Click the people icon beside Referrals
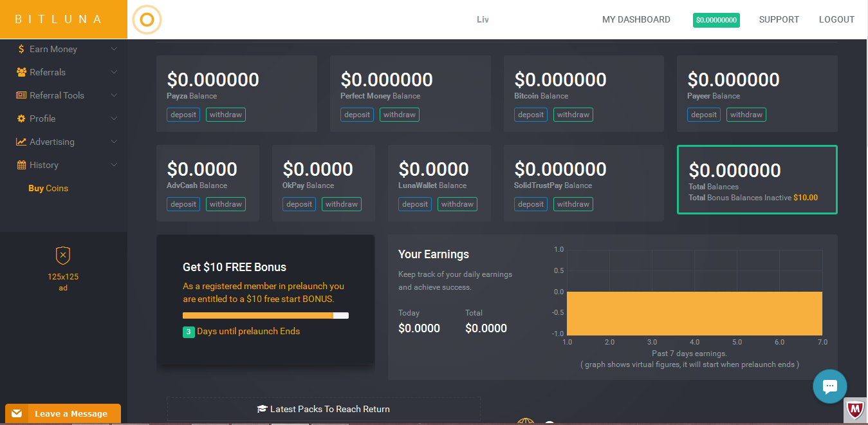This screenshot has width=868, height=425. [x=22, y=72]
